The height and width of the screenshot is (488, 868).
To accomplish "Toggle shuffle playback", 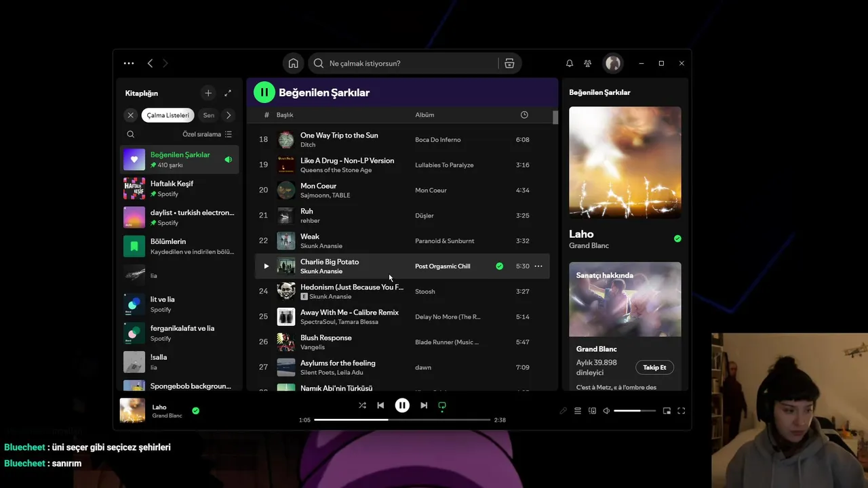I will 362,405.
